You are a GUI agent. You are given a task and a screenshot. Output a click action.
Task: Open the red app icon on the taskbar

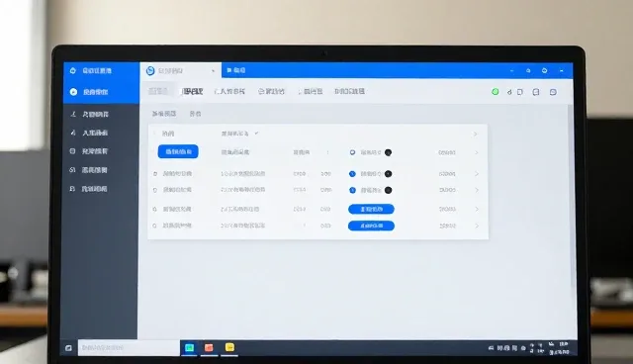(209, 348)
